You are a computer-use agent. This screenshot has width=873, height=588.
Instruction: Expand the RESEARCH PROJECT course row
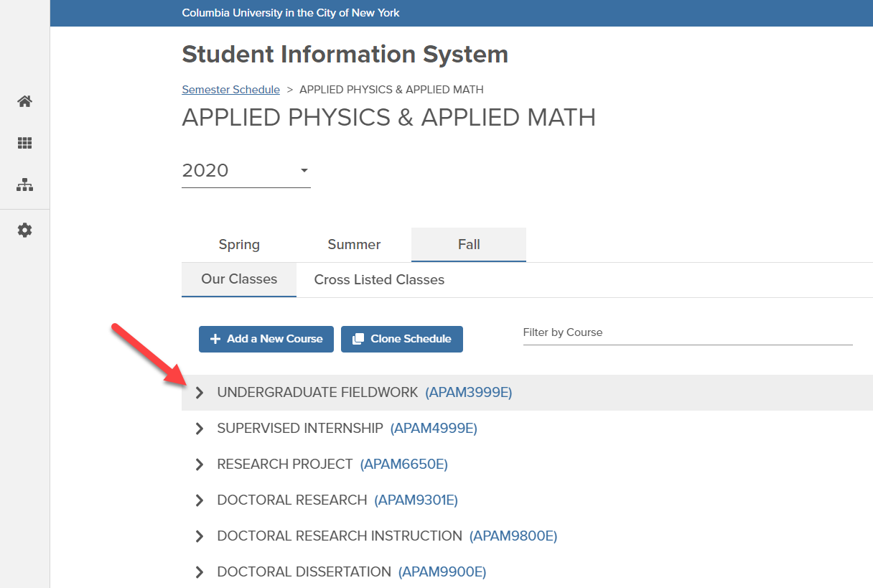pos(200,465)
